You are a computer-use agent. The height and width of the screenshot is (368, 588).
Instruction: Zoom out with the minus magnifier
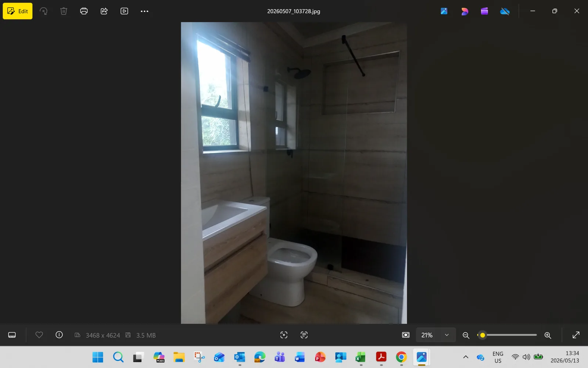tap(466, 335)
